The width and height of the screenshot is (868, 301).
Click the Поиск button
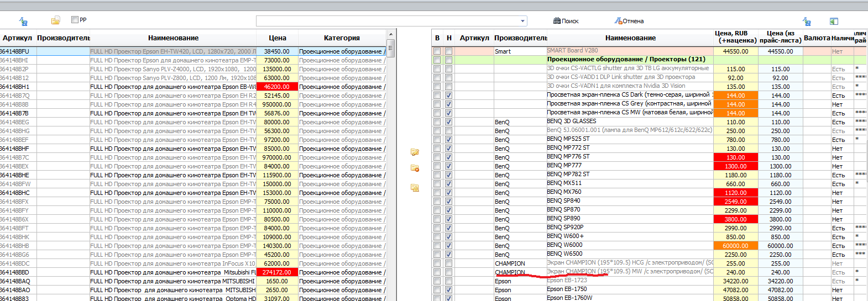point(566,21)
